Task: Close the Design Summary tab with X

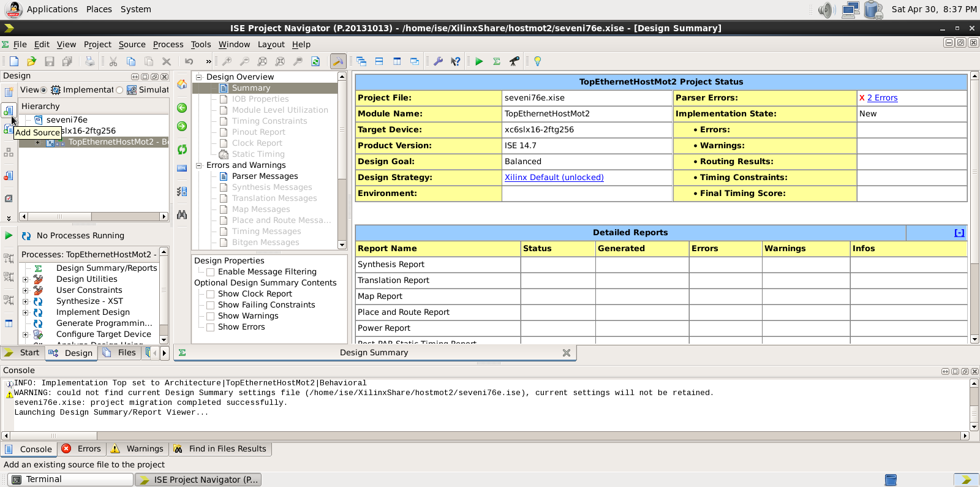Action: pyautogui.click(x=567, y=353)
